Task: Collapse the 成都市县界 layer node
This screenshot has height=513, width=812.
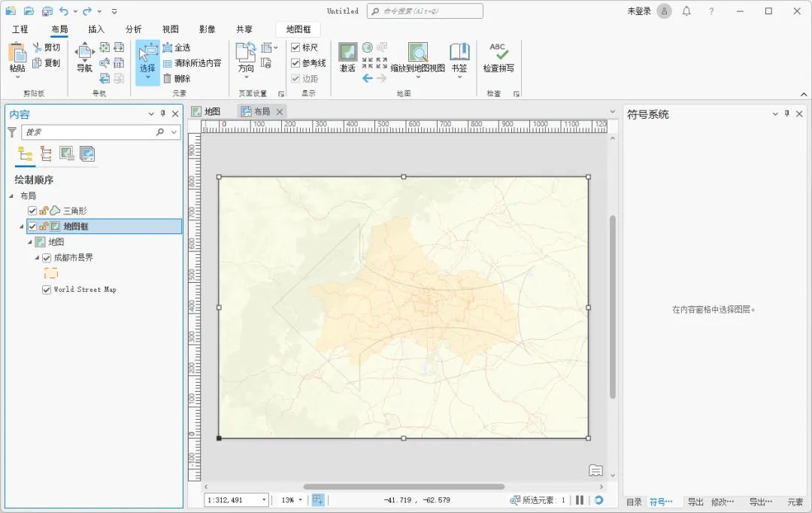Action: click(x=37, y=257)
